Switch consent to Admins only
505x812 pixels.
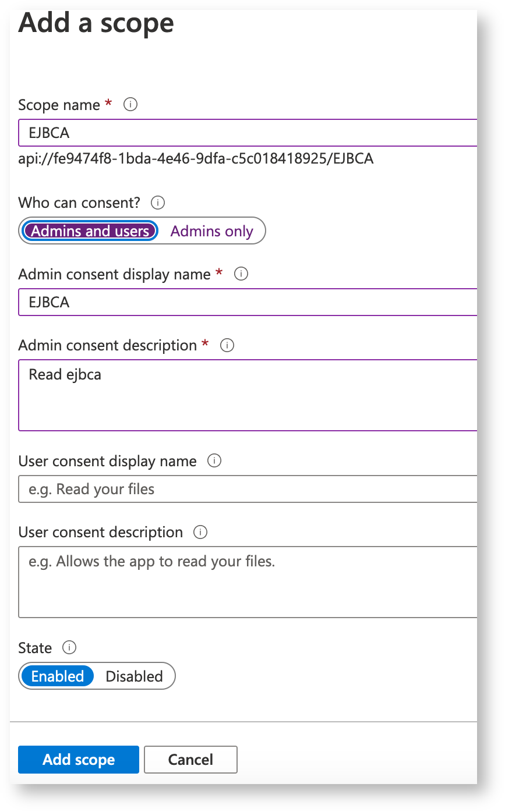tap(211, 231)
